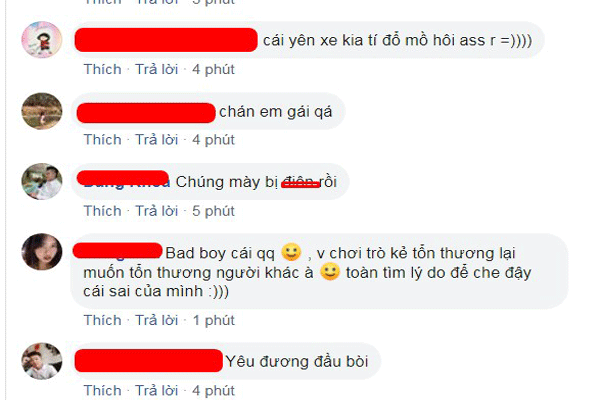Like the 'cái yên xe kia' comment
The image size is (600, 400).
tap(103, 69)
